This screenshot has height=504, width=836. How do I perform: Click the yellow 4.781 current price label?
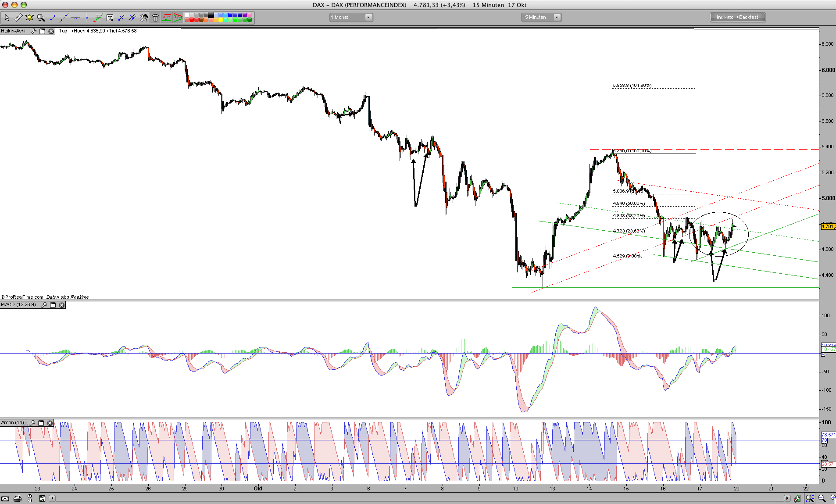point(828,226)
